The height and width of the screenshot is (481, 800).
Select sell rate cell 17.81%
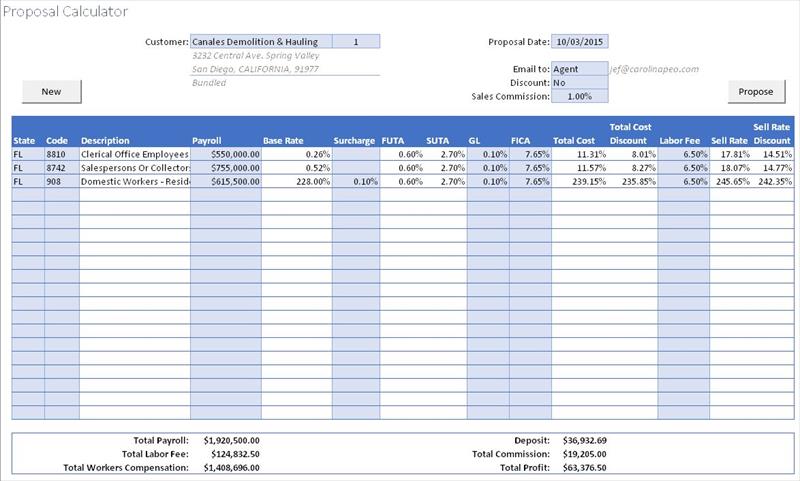click(x=731, y=154)
